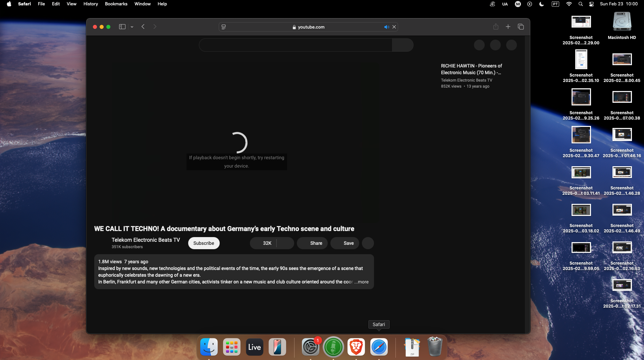Screen dimensions: 644x360
Task: Stop loading with the X in address bar
Action: [394, 27]
